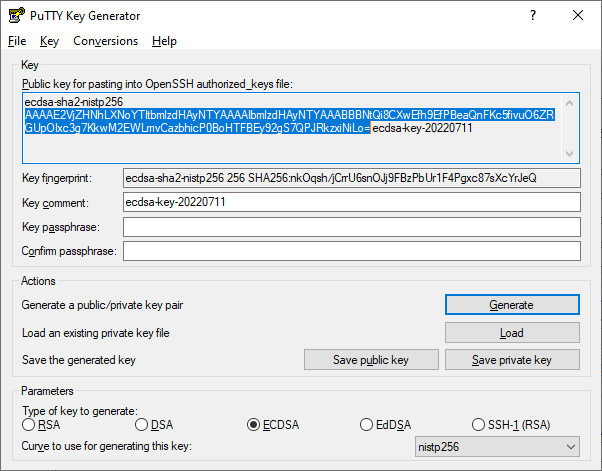Open the File menu
Screen dimensions: 602x471
(x=17, y=41)
